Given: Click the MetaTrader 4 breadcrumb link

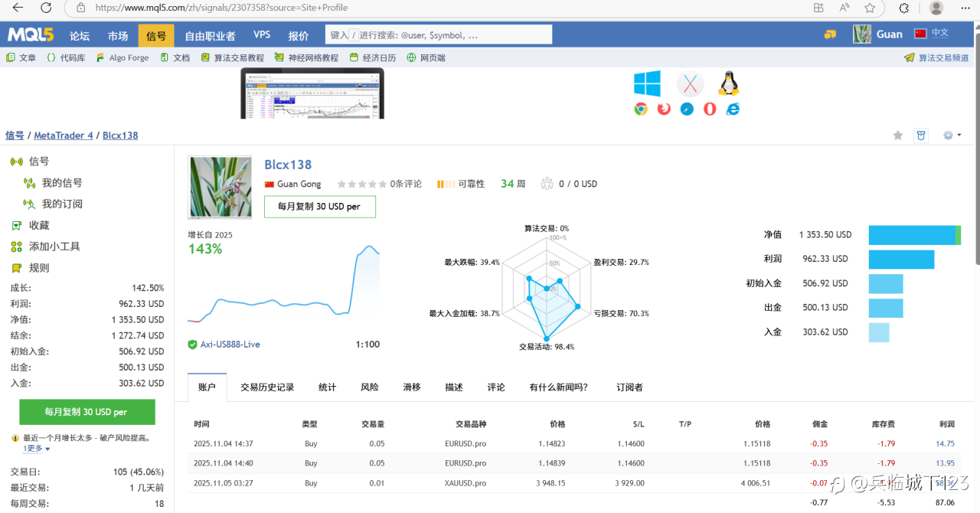Looking at the screenshot, I should point(64,136).
